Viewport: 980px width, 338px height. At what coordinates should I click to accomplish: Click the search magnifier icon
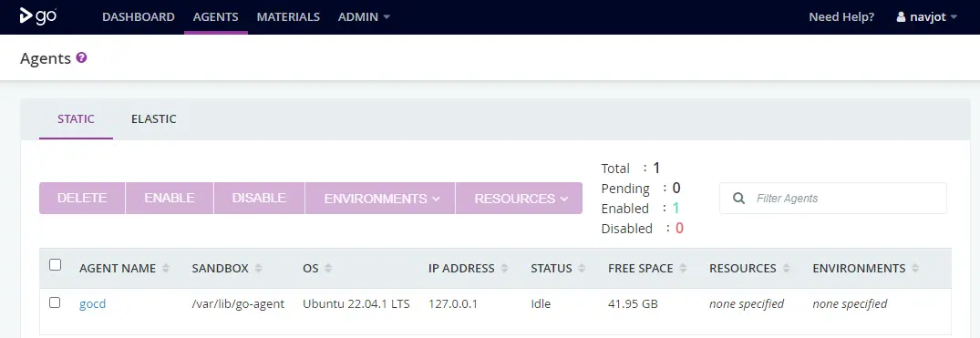pos(738,198)
